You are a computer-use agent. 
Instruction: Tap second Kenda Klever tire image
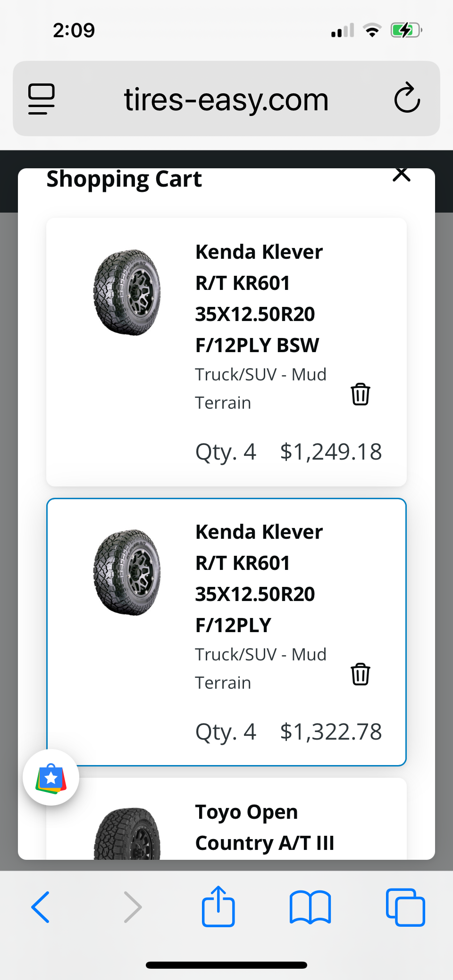click(x=127, y=572)
